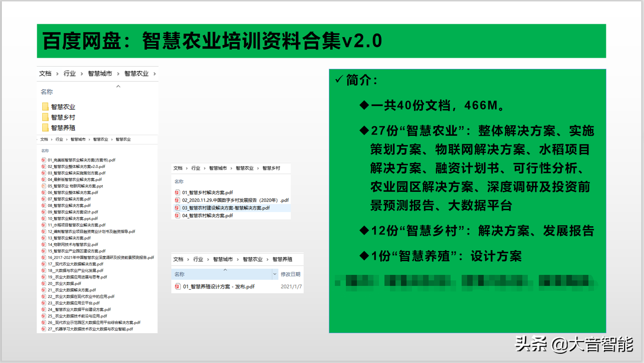Click the 智慧养殖 folder icon

pos(45,128)
